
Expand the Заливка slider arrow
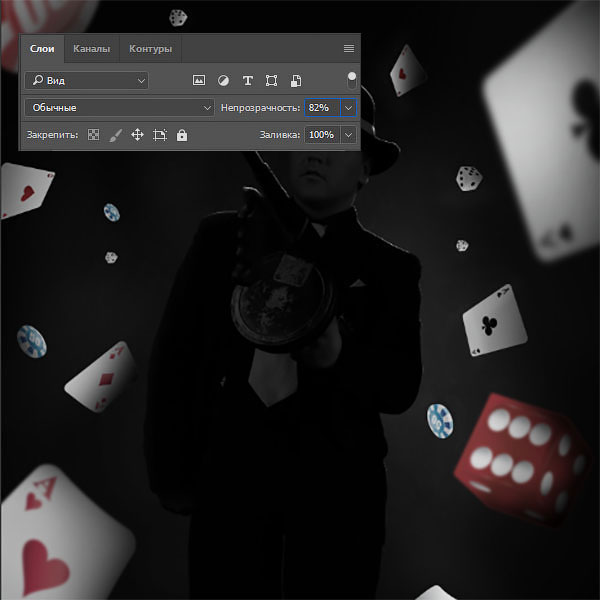(348, 135)
